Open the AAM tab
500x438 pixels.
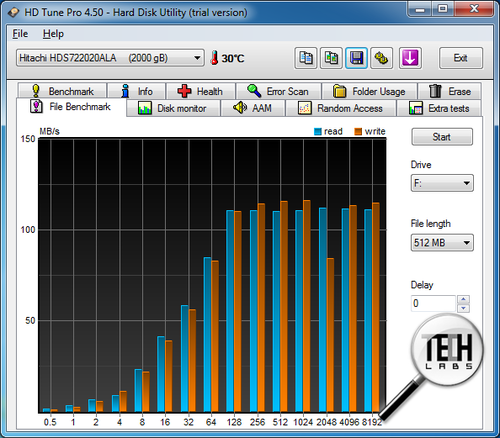coord(253,108)
